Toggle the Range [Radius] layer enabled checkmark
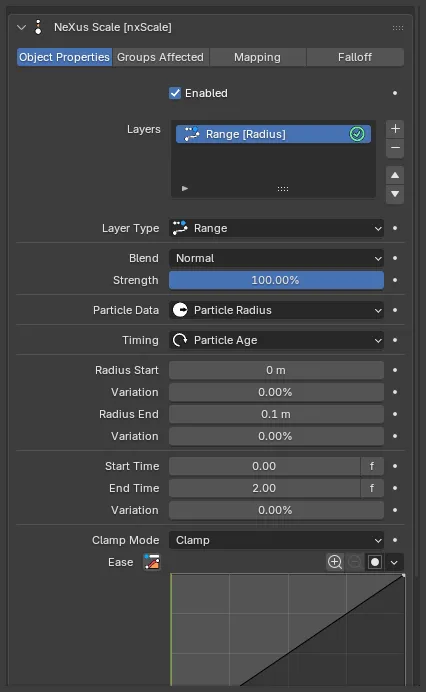 pos(357,134)
